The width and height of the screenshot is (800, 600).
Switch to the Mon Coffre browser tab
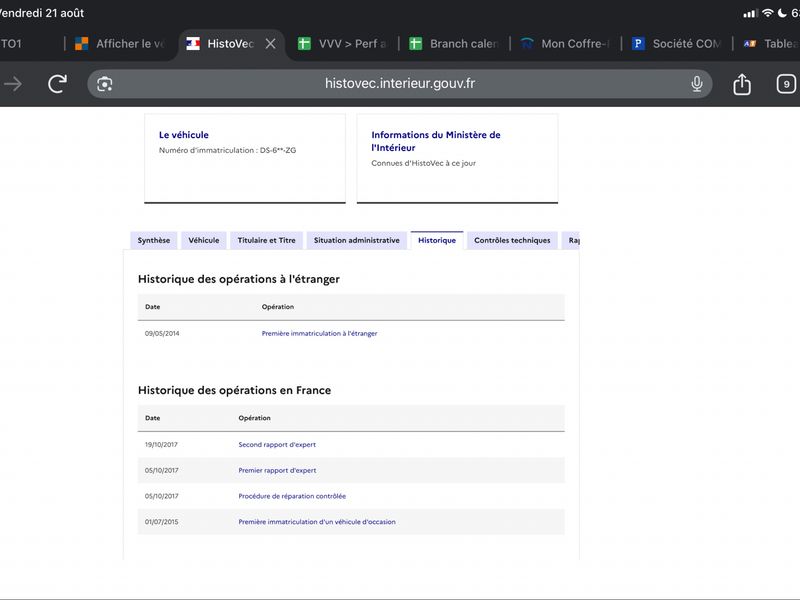click(565, 44)
